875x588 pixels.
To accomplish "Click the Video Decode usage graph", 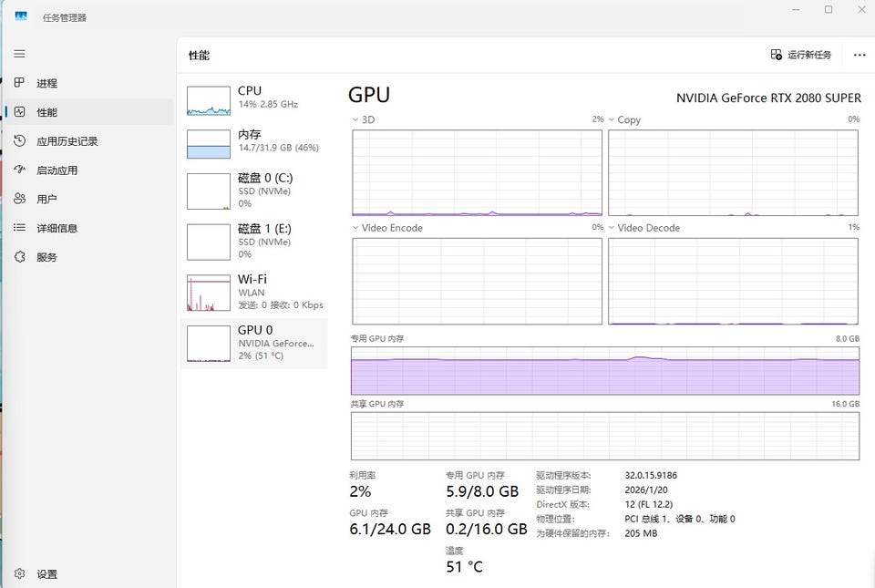I will (x=733, y=281).
